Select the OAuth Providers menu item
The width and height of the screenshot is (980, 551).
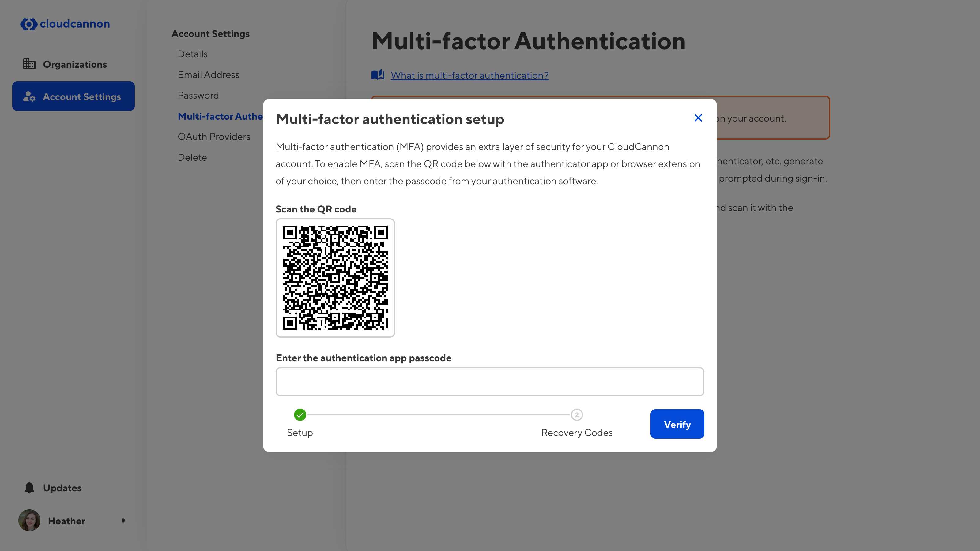click(213, 136)
